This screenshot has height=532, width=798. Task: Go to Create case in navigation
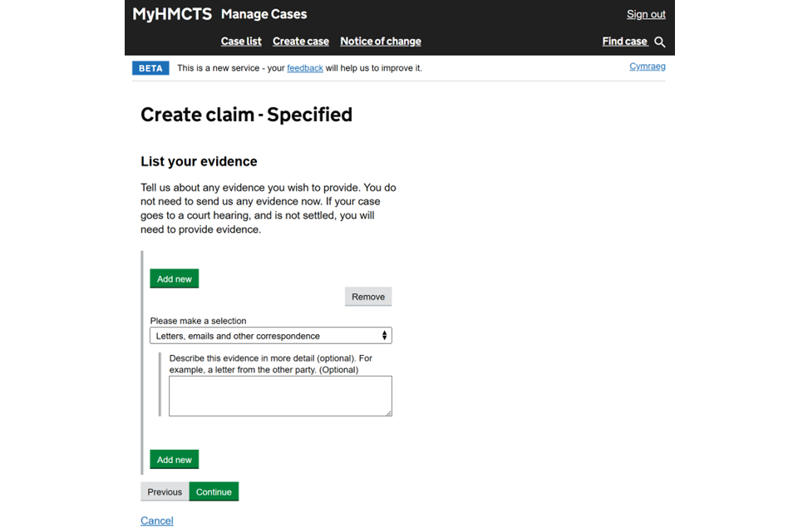pyautogui.click(x=301, y=42)
